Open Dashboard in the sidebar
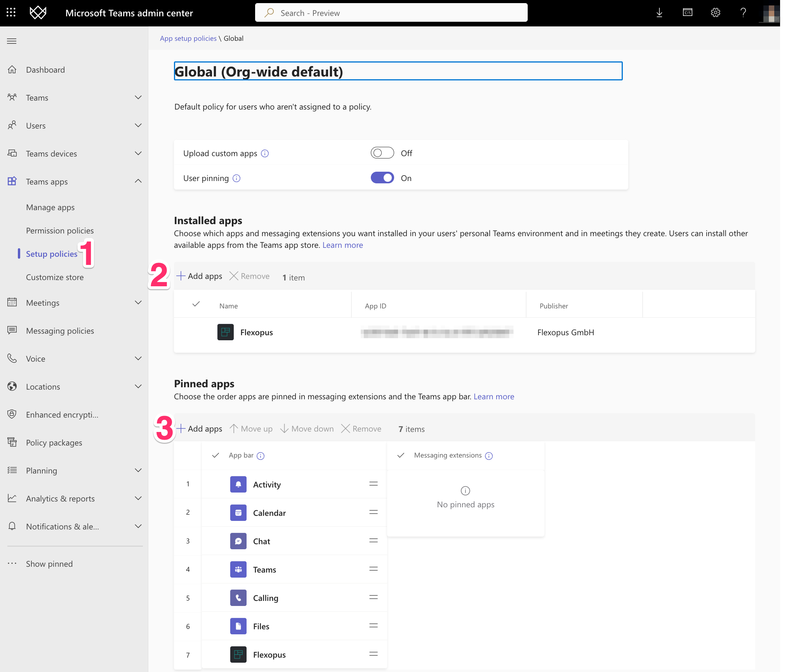This screenshot has width=796, height=672. (45, 70)
